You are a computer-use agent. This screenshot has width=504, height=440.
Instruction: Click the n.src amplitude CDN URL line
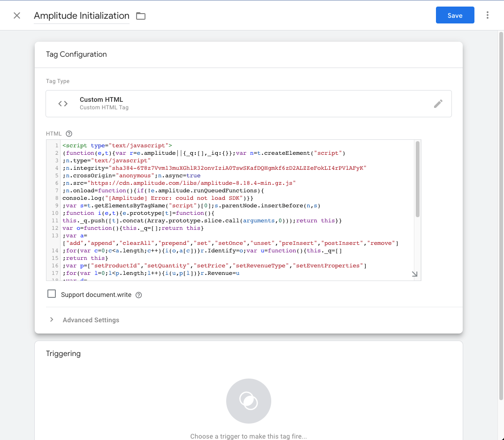point(179,183)
